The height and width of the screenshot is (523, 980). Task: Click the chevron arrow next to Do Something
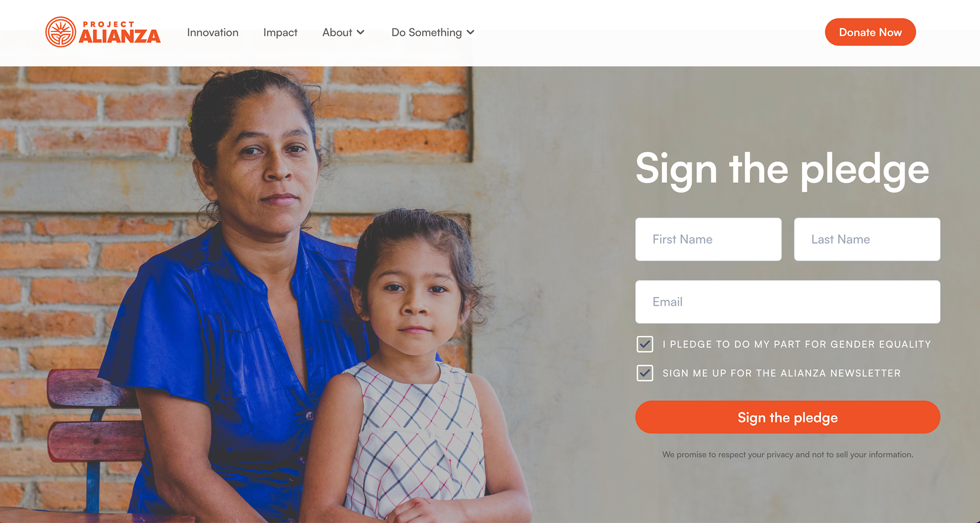coord(471,32)
